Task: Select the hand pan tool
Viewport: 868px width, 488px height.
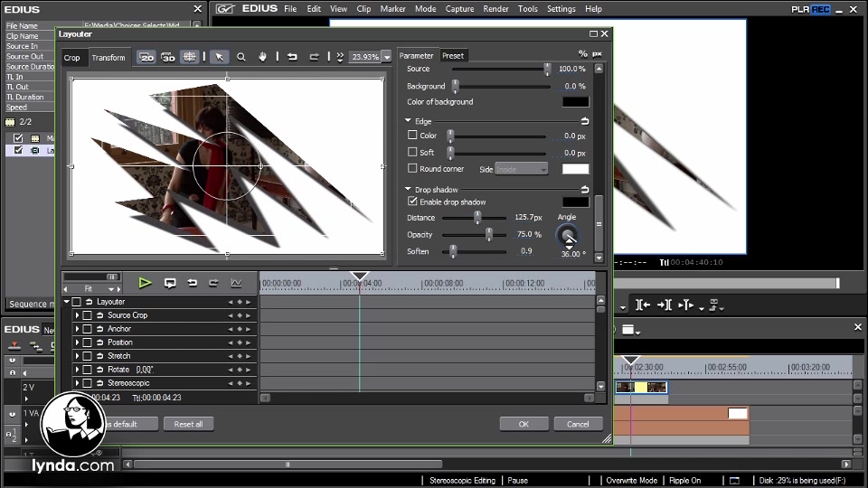Action: point(263,57)
